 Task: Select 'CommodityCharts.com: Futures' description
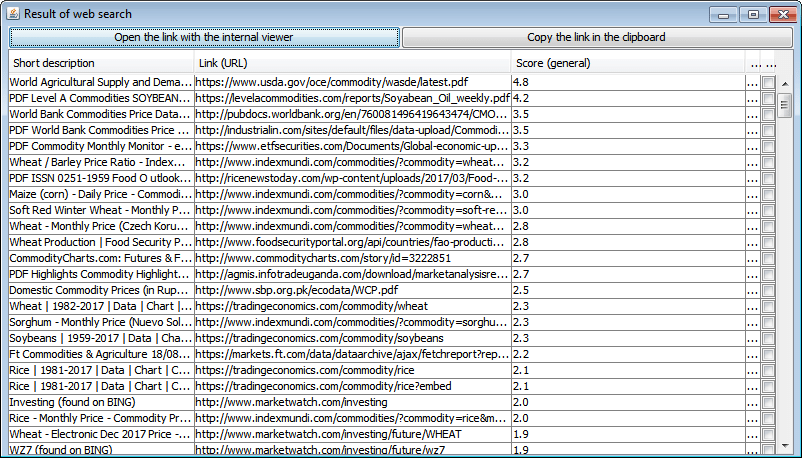(100, 258)
